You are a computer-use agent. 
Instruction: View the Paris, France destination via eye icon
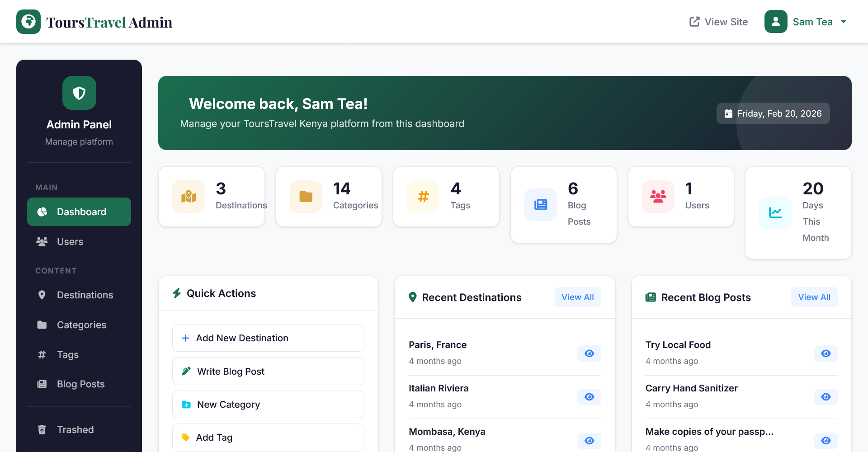(589, 353)
